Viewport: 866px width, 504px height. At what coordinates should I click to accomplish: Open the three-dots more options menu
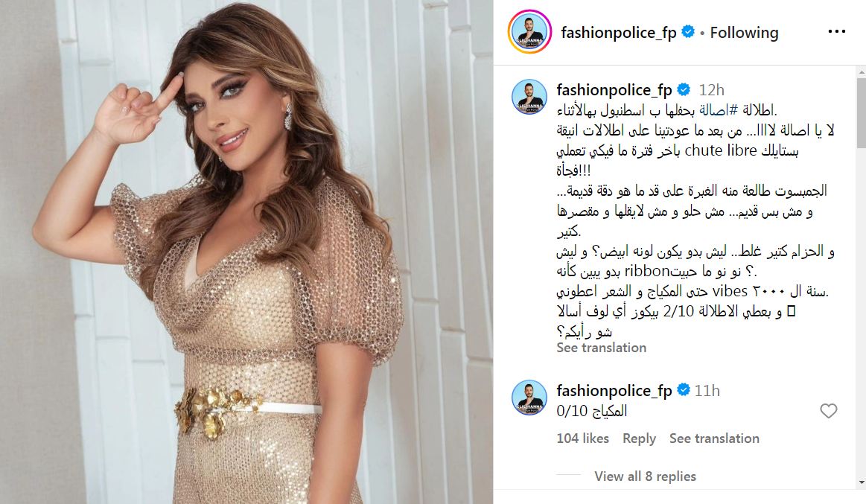tap(836, 31)
